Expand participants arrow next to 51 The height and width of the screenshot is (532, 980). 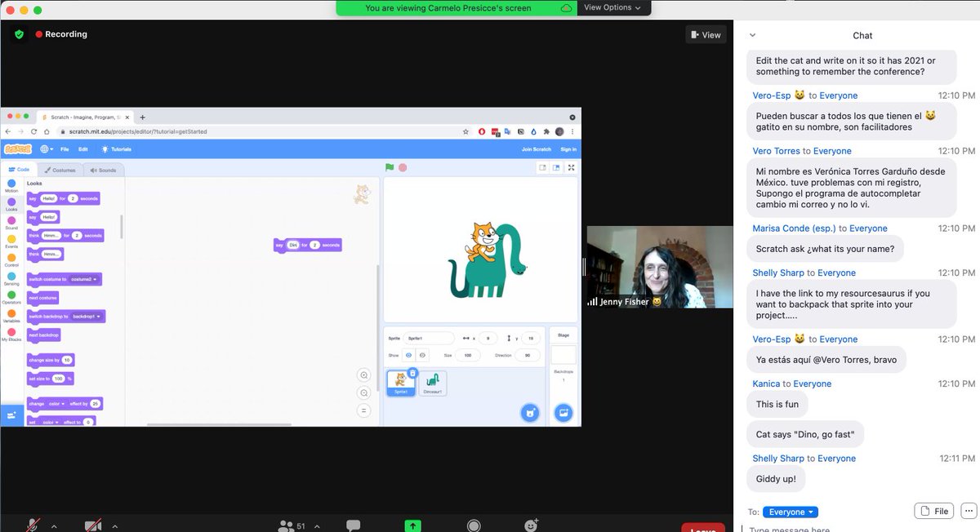coord(317,526)
